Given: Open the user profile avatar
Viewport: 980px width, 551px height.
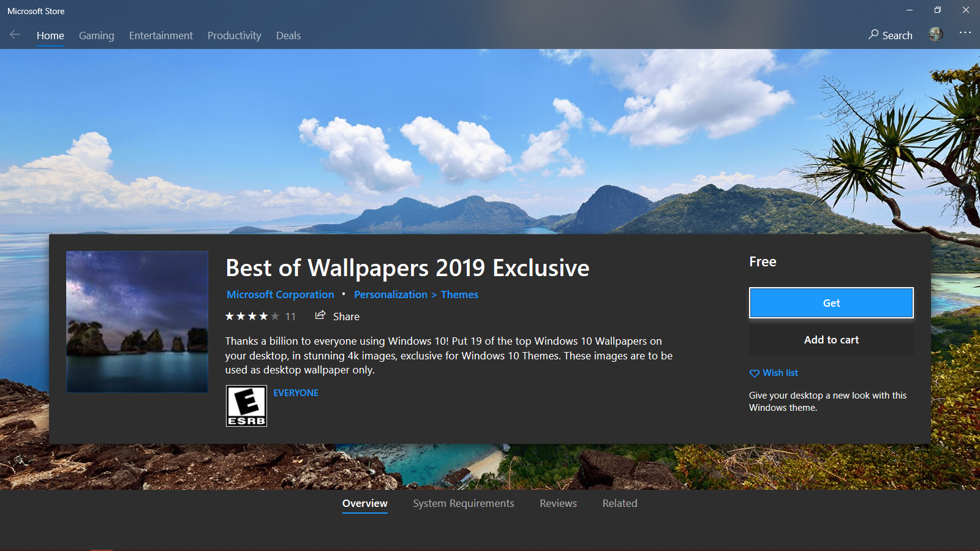Looking at the screenshot, I should point(935,34).
